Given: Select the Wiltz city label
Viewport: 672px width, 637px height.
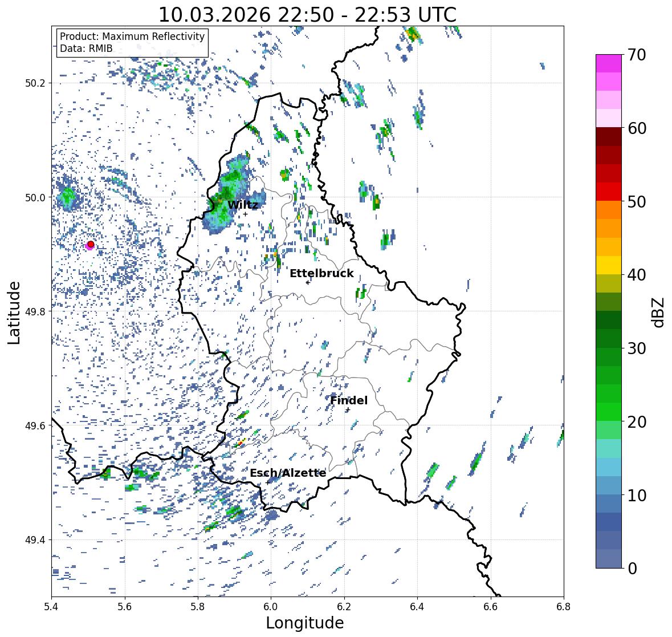Looking at the screenshot, I should (x=243, y=205).
